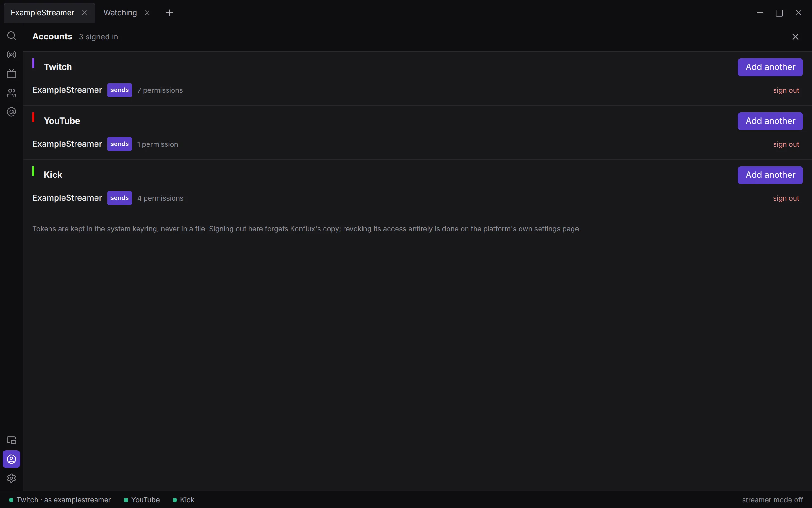Click the Kick section heading
This screenshot has height=508, width=812.
(x=53, y=175)
